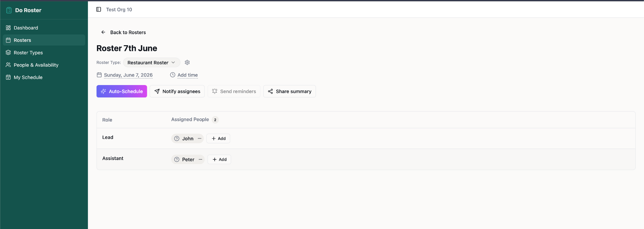Image resolution: width=644 pixels, height=229 pixels.
Task: Click Send reminders button
Action: click(x=234, y=91)
